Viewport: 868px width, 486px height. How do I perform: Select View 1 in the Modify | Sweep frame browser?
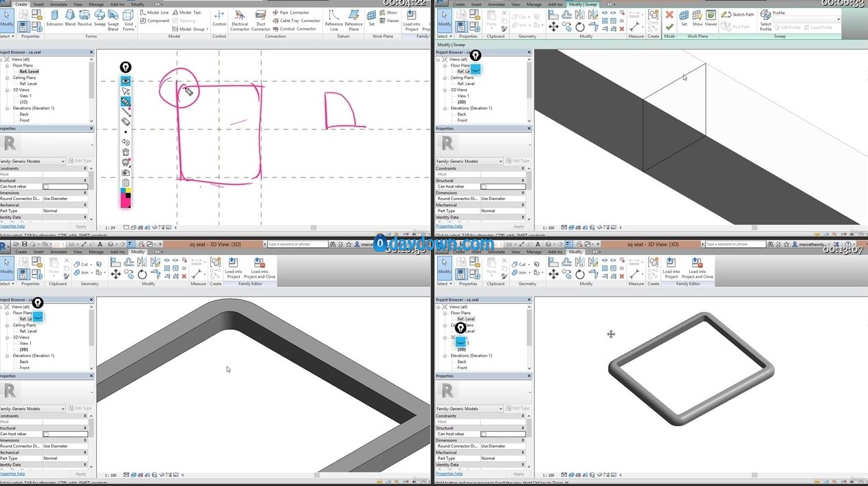463,96
